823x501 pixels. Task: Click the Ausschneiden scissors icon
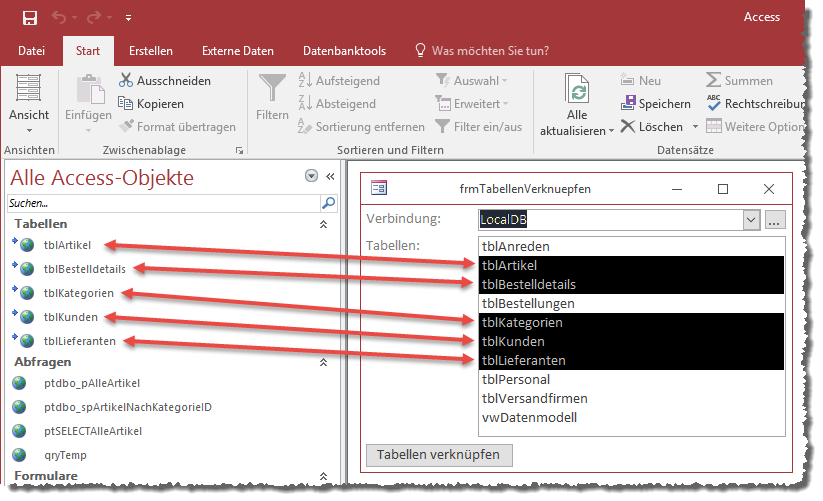[x=126, y=80]
